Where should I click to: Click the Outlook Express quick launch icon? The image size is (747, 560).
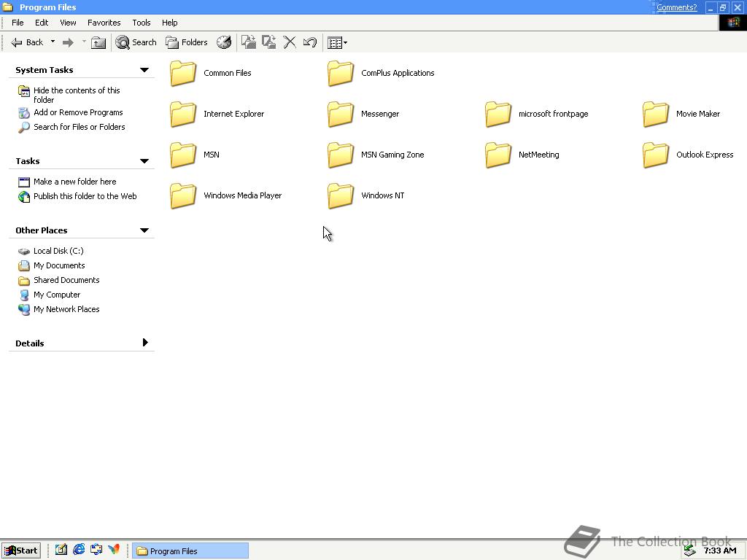tap(96, 550)
